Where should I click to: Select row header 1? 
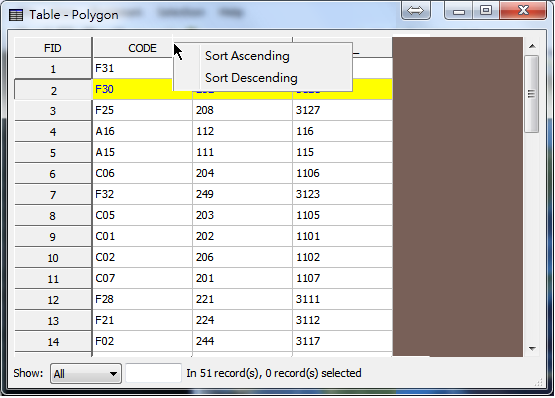tap(53, 69)
